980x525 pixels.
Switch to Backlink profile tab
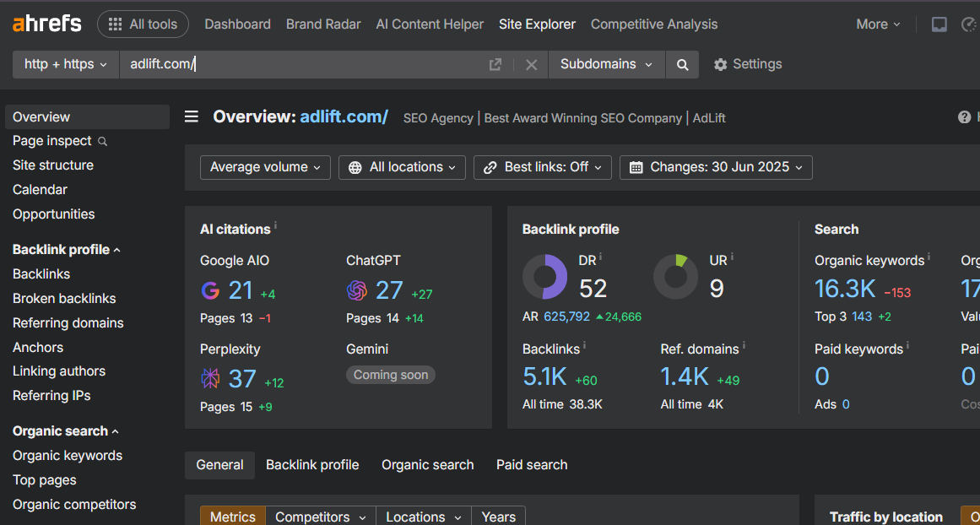click(312, 465)
